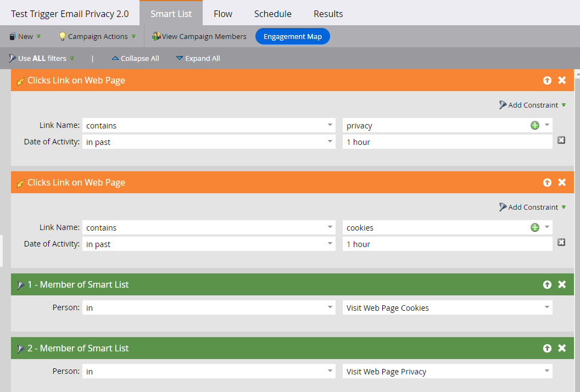Remove the cookies Clicks Link filter
The image size is (580, 392).
click(561, 182)
